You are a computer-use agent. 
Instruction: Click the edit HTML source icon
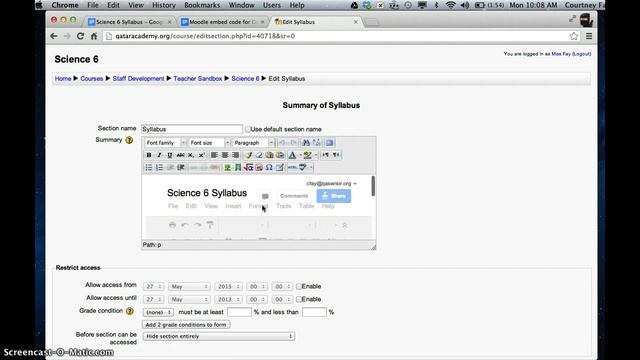point(292,167)
